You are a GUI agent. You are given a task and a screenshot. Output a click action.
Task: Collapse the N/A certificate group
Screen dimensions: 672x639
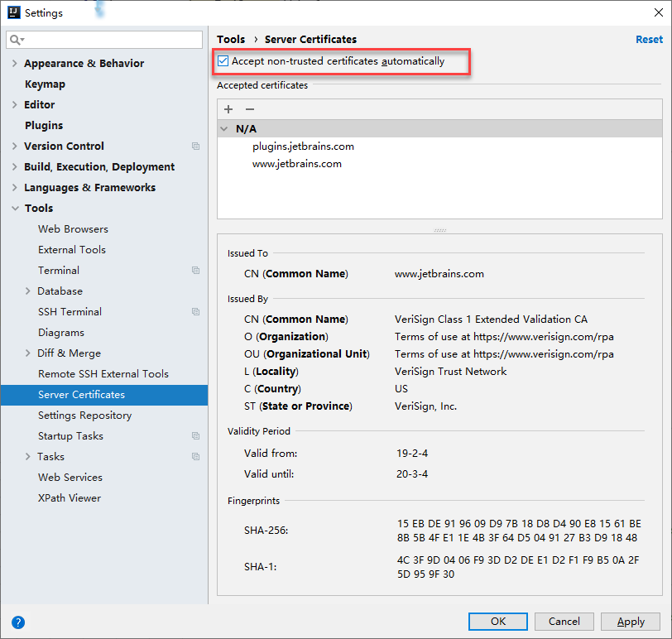(224, 128)
